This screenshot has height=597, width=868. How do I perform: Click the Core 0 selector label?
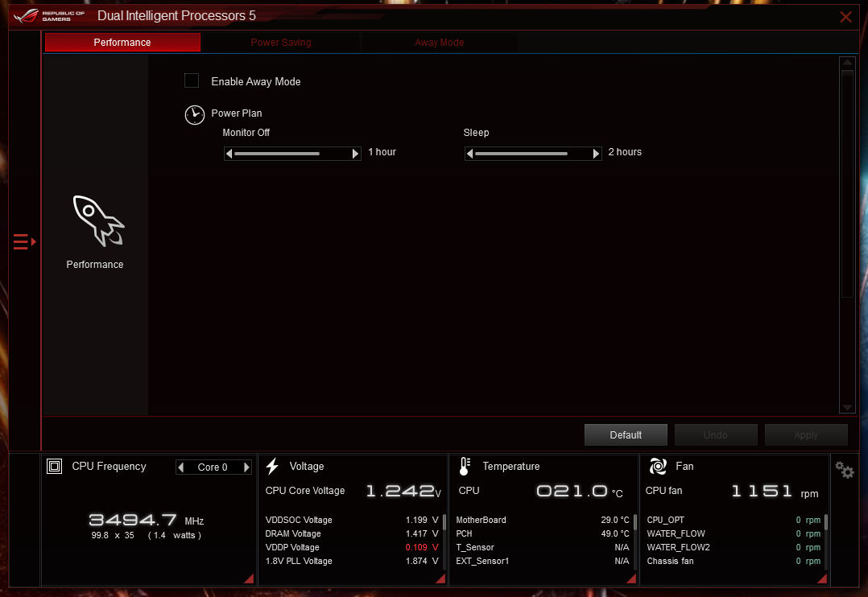pyautogui.click(x=213, y=467)
